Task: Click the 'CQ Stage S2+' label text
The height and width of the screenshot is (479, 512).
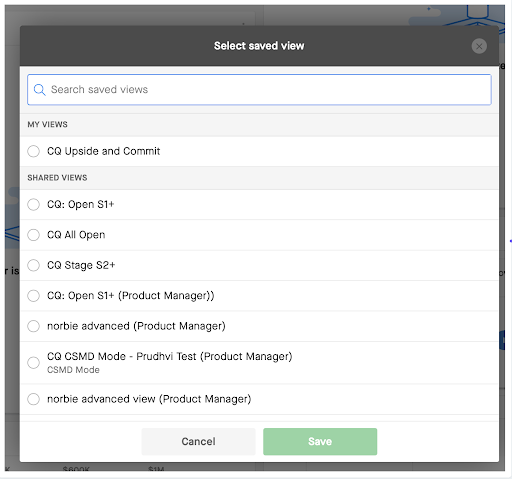Action: click(81, 265)
